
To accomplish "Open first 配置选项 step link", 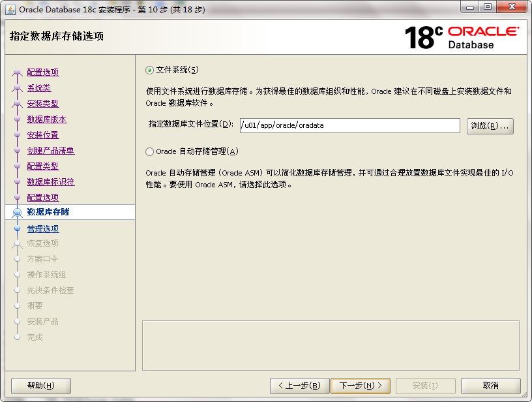I will point(43,72).
